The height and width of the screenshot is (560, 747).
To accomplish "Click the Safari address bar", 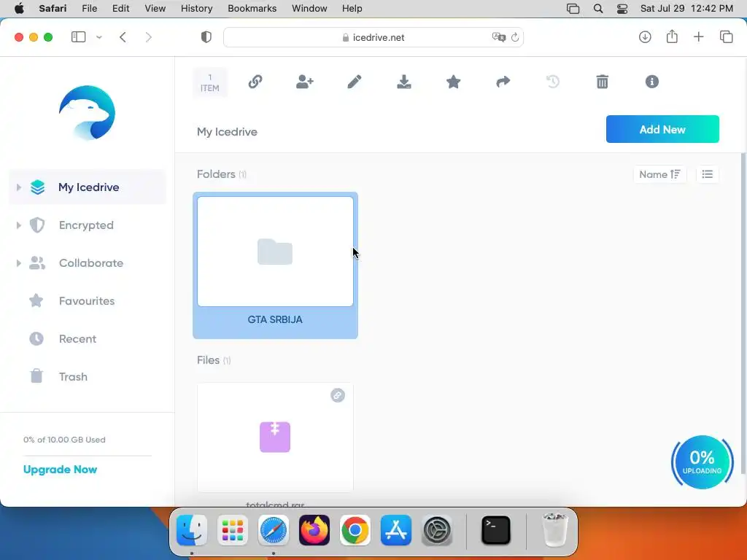I will (373, 37).
